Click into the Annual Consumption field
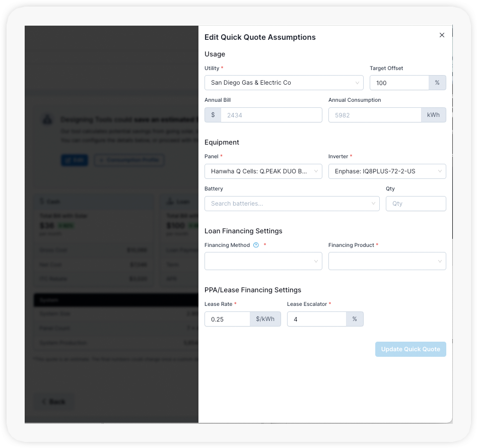Screen dimensions: 477x448 (375, 115)
